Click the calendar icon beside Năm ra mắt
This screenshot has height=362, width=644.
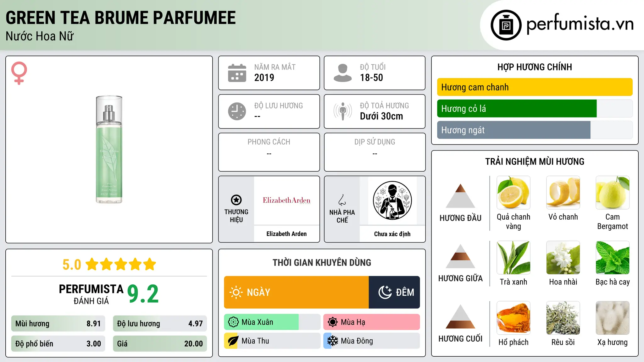click(237, 73)
